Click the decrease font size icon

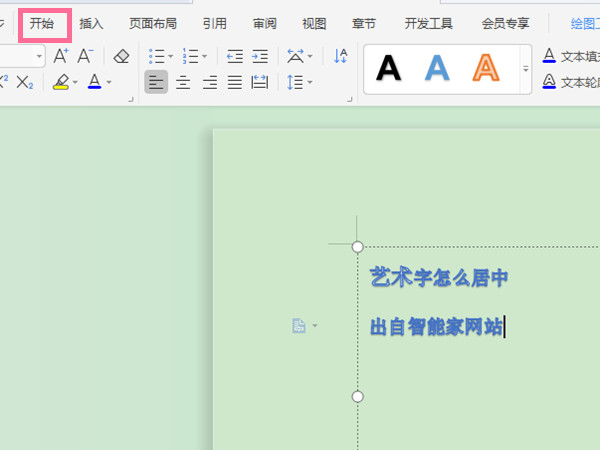pos(86,56)
